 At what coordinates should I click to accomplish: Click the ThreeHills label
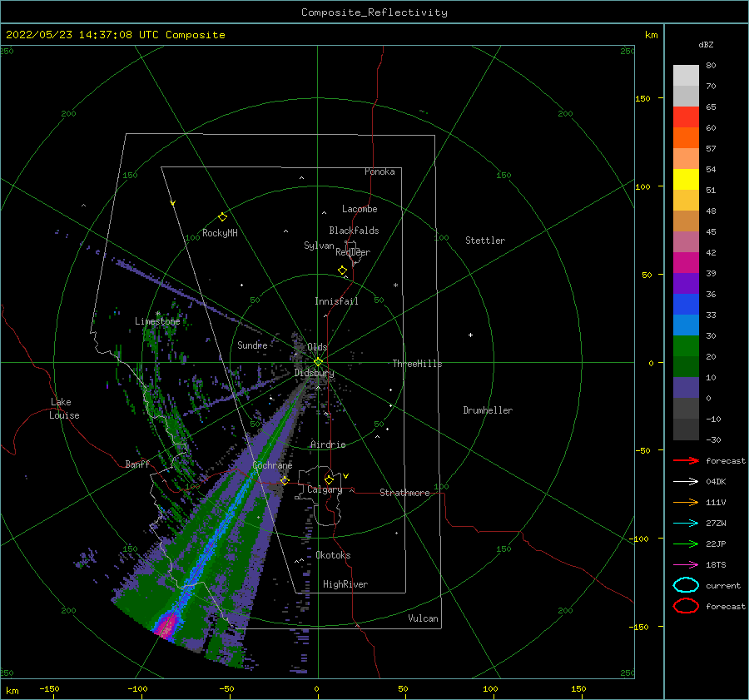[418, 364]
